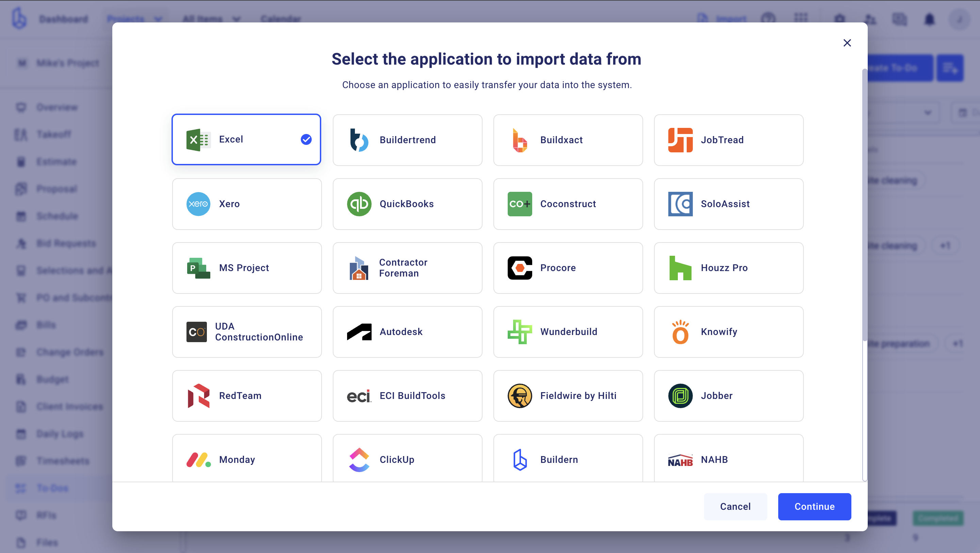Pick the Buildxact application card

(568, 140)
